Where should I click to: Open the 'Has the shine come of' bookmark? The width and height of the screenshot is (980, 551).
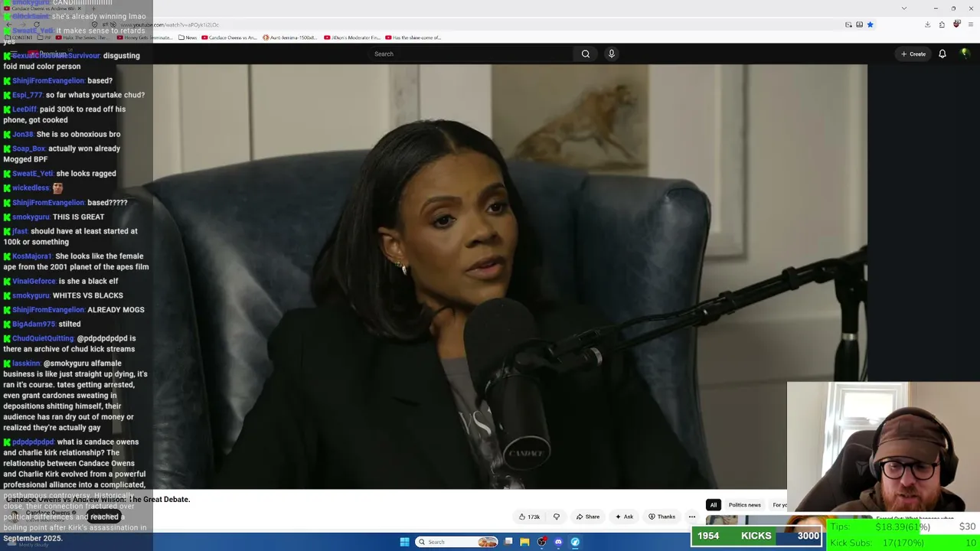[413, 37]
